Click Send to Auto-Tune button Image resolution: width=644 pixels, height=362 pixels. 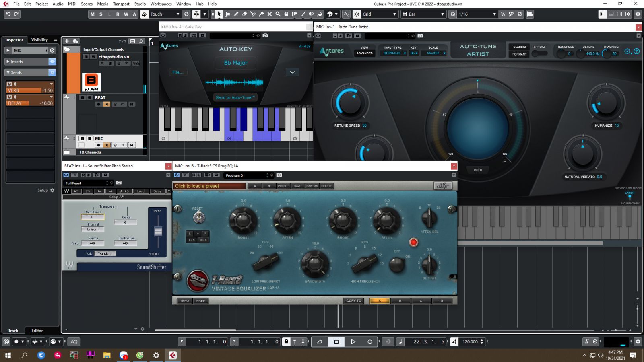(x=235, y=97)
